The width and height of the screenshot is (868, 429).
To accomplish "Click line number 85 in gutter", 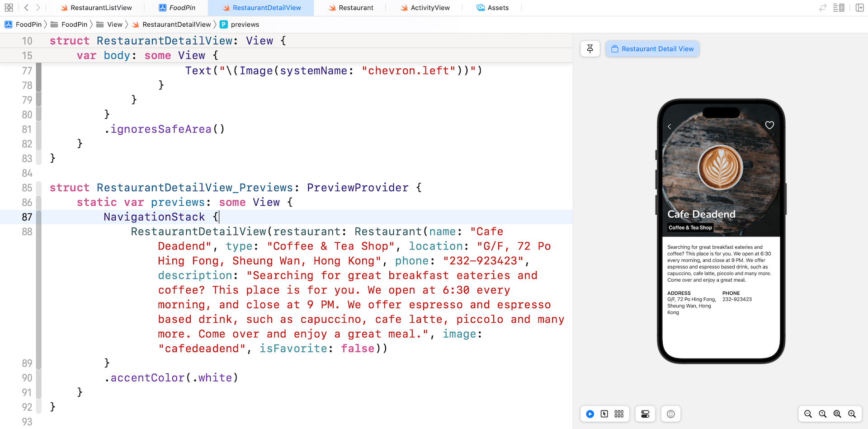I will [27, 188].
